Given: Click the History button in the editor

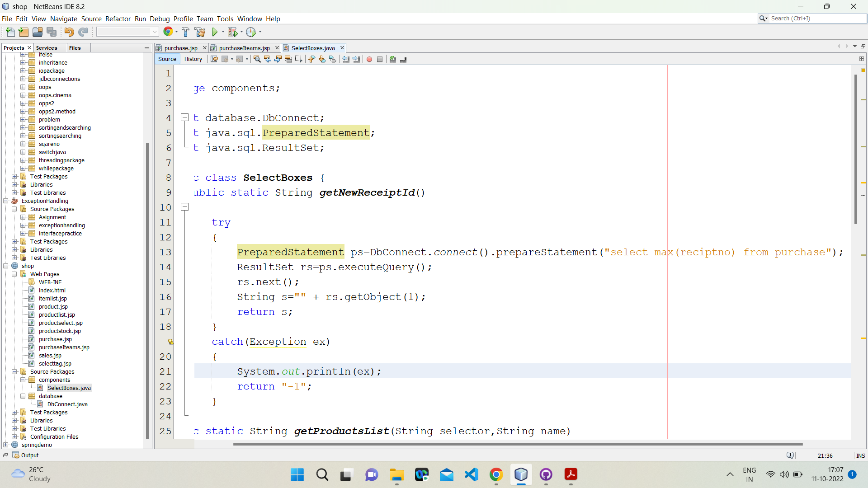Looking at the screenshot, I should [193, 59].
